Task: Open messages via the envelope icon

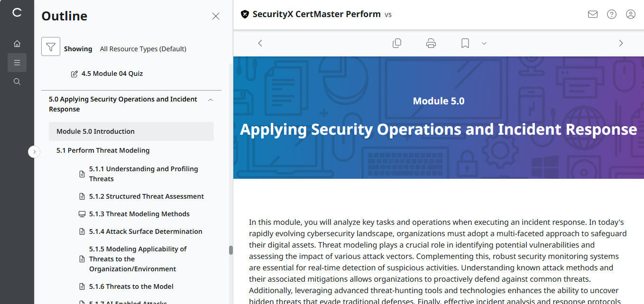Action: click(592, 14)
